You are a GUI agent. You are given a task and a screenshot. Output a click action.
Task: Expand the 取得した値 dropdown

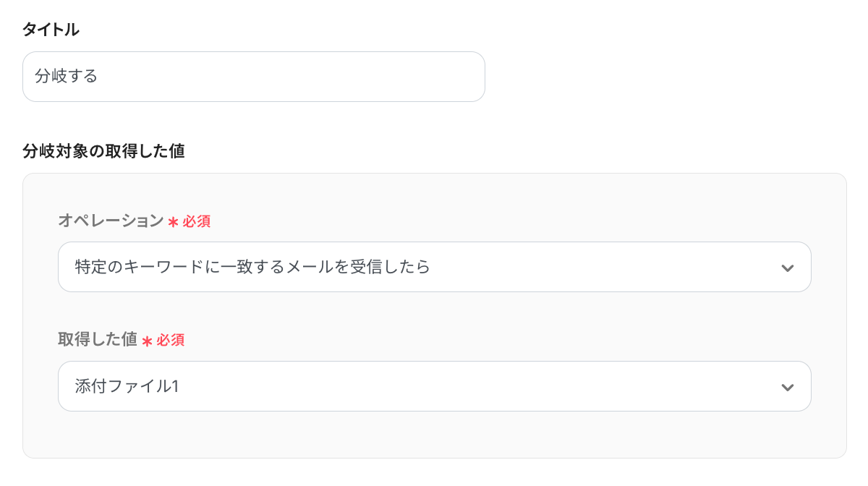pos(434,386)
